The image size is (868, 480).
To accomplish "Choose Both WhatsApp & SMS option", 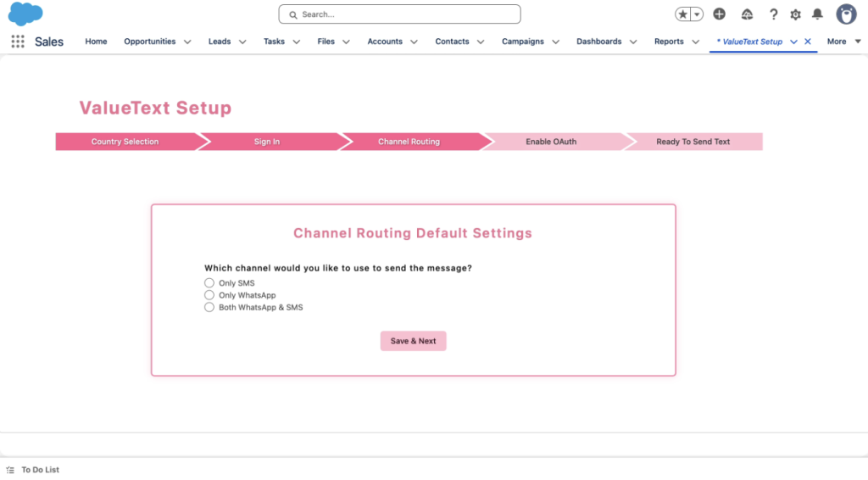I will 209,308.
